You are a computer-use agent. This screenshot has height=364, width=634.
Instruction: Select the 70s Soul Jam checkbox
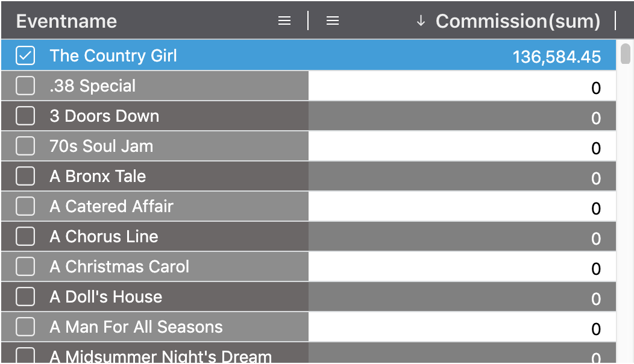[x=25, y=146]
